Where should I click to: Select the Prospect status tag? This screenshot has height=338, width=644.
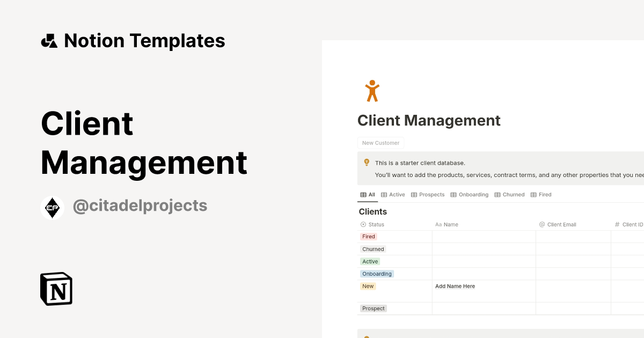click(373, 308)
